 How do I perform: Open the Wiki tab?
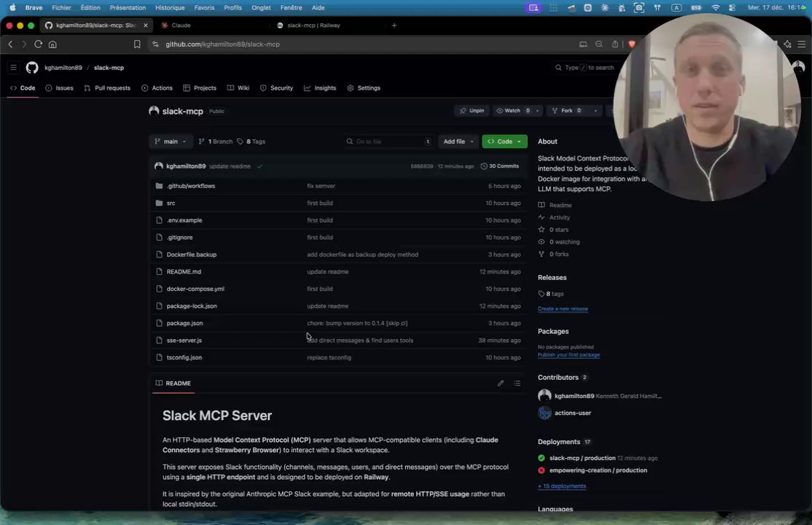[x=238, y=88]
